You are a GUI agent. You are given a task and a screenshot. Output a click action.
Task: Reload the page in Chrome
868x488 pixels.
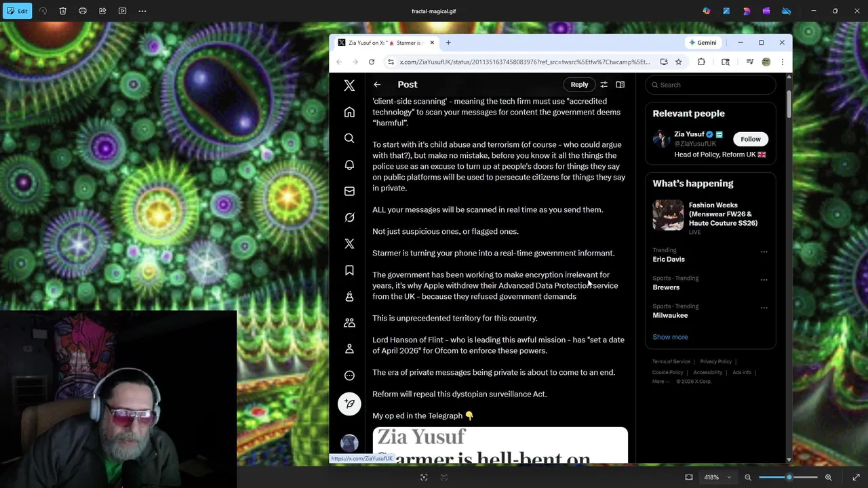click(372, 62)
